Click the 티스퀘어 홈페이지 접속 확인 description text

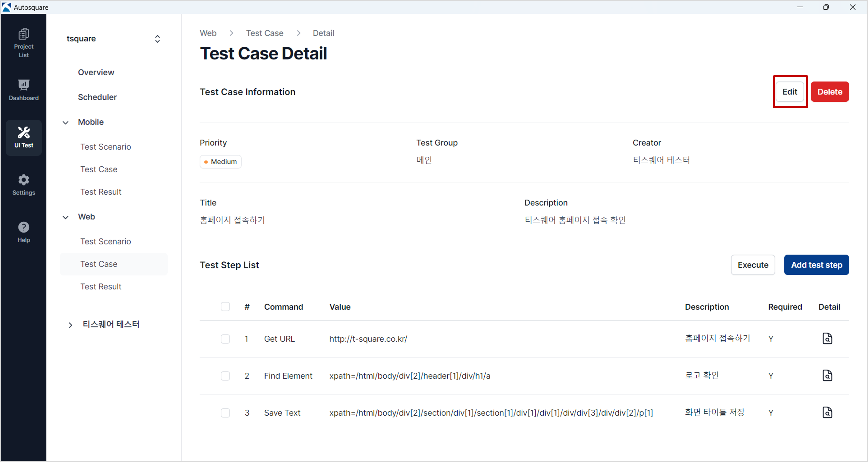tap(575, 220)
